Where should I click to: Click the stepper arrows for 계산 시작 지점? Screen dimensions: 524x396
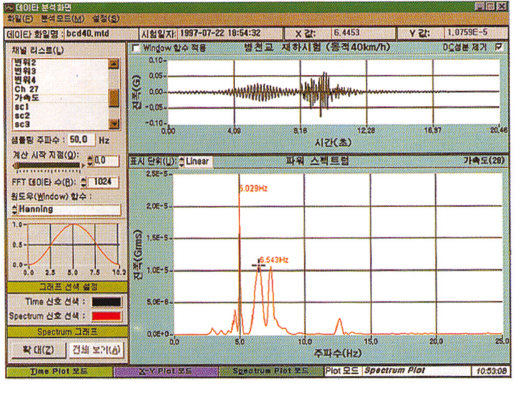pos(90,161)
